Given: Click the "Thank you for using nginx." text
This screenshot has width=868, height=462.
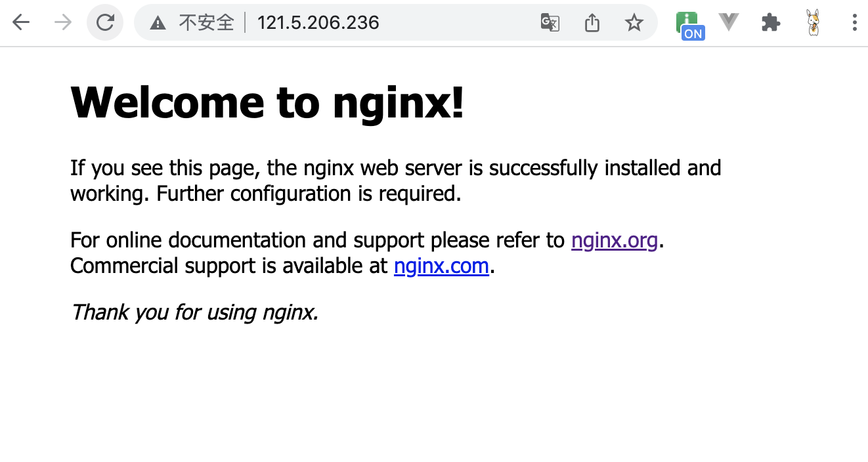Looking at the screenshot, I should coord(194,312).
